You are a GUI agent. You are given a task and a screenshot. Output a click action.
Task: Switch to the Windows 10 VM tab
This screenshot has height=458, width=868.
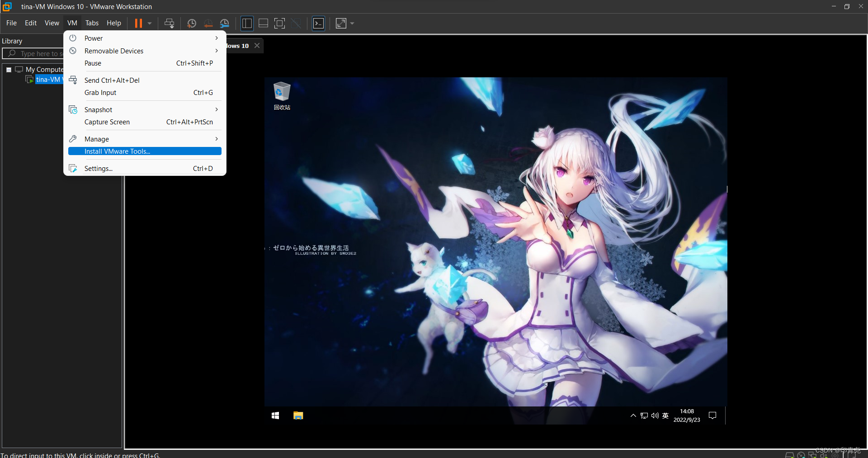tap(237, 46)
